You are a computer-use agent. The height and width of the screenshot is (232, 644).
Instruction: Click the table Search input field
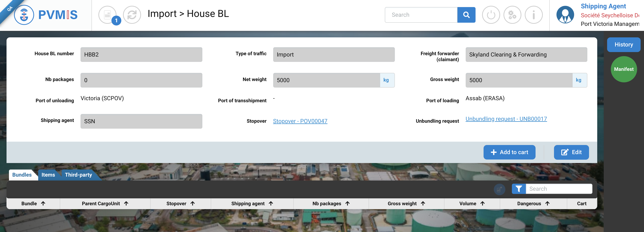click(x=559, y=189)
